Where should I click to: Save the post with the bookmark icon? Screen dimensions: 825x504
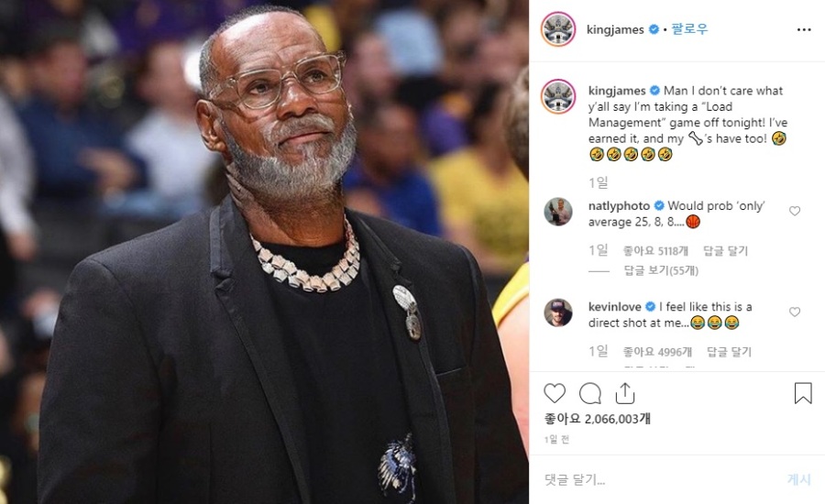[803, 393]
